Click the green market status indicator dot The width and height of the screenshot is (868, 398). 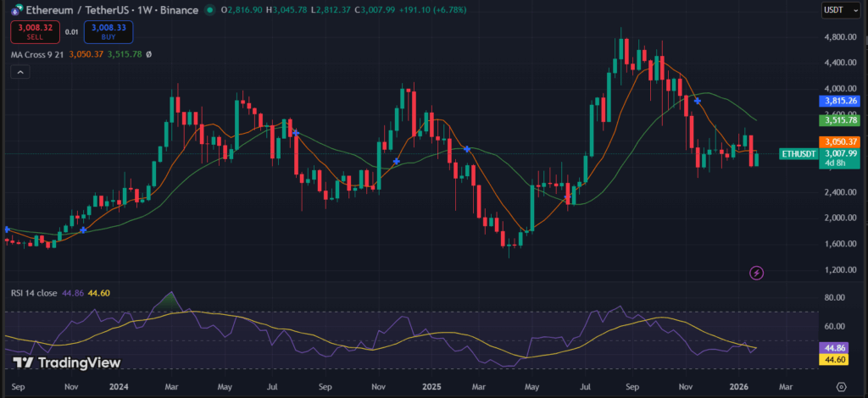tap(209, 10)
